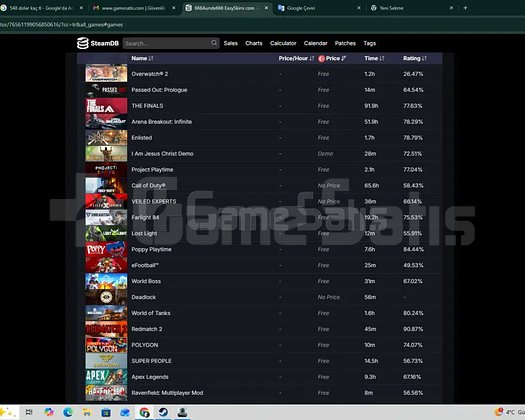The height and width of the screenshot is (420, 525).
Task: Open Microsoft Edge from the taskbar
Action: click(68, 412)
